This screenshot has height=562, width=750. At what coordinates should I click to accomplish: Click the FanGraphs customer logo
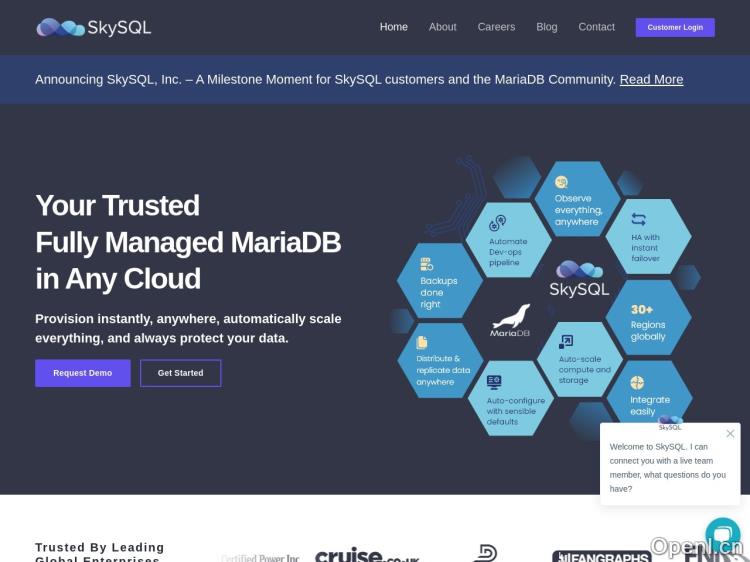[601, 556]
